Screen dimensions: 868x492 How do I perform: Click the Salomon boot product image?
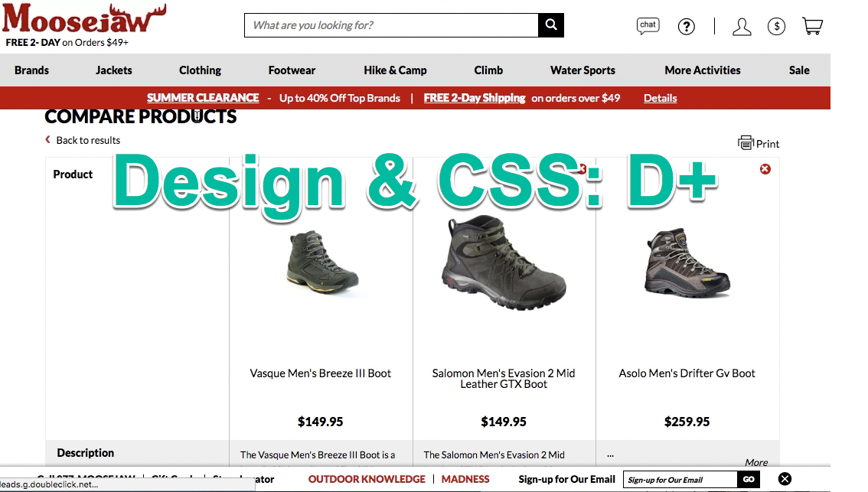coord(503,262)
